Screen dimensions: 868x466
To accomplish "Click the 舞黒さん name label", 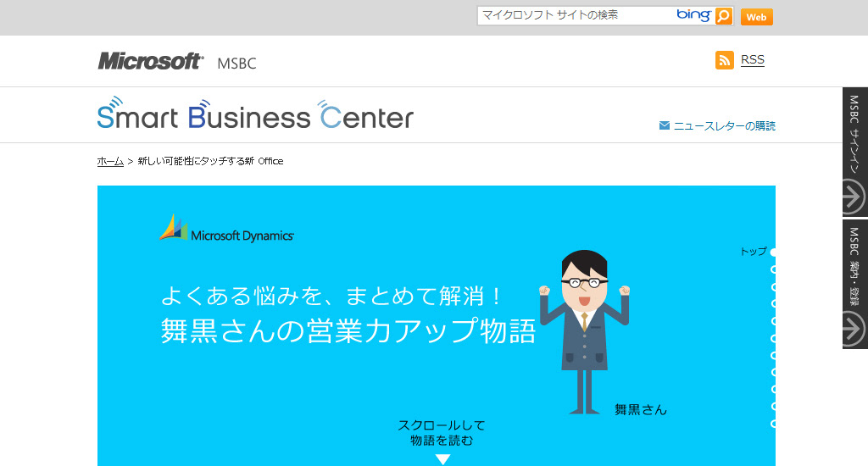I will (641, 409).
